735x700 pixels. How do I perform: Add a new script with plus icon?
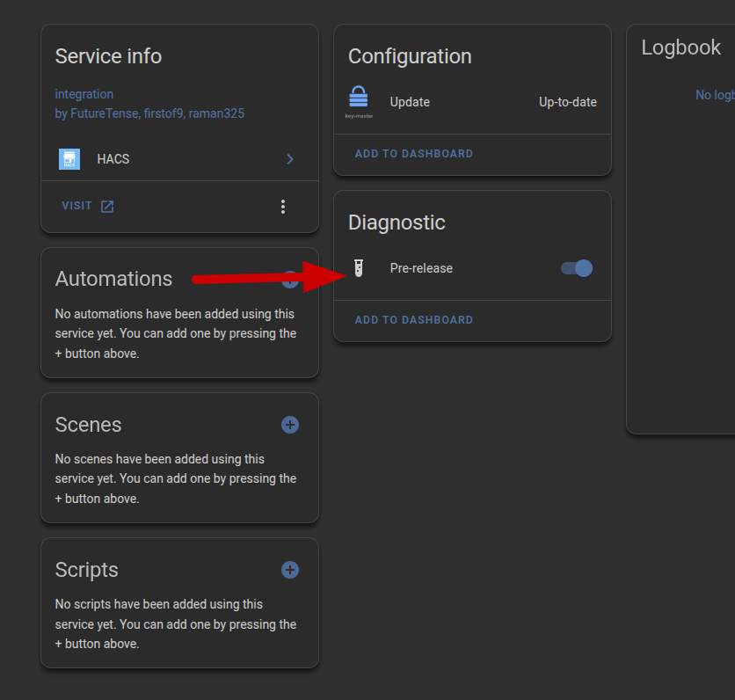click(290, 570)
